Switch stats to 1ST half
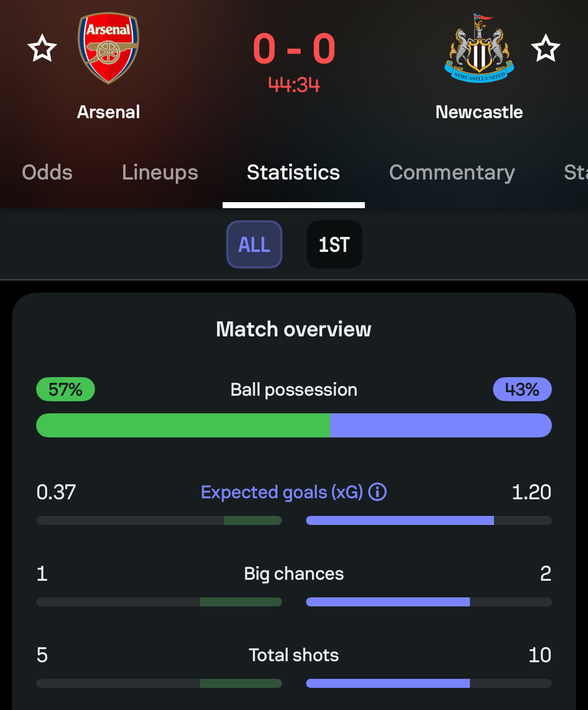 pyautogui.click(x=334, y=244)
